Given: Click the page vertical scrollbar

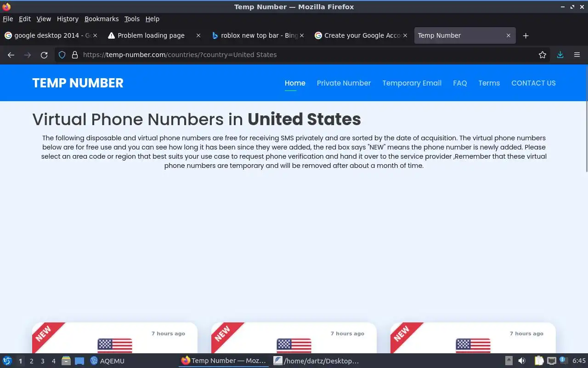Looking at the screenshot, I should coord(586,119).
